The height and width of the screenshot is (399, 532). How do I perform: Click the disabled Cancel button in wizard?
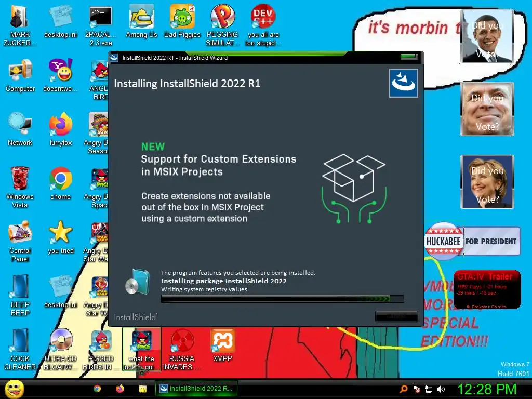396,316
